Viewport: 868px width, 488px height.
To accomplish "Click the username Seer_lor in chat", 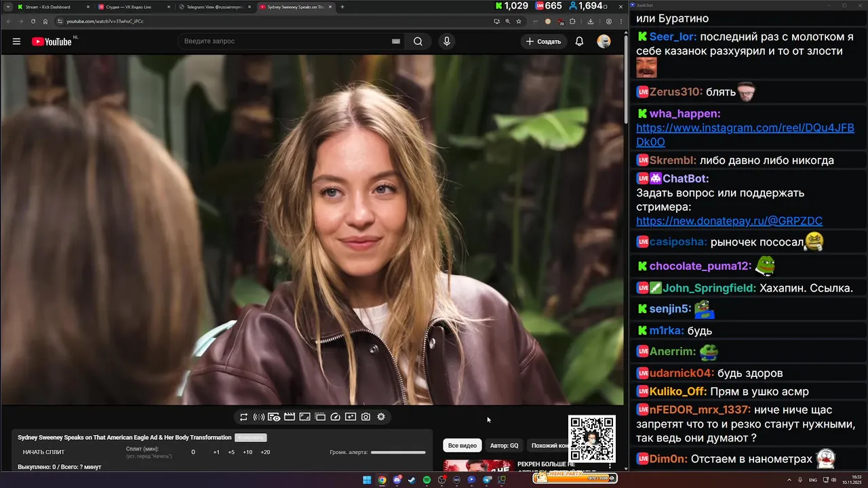I will 673,37.
